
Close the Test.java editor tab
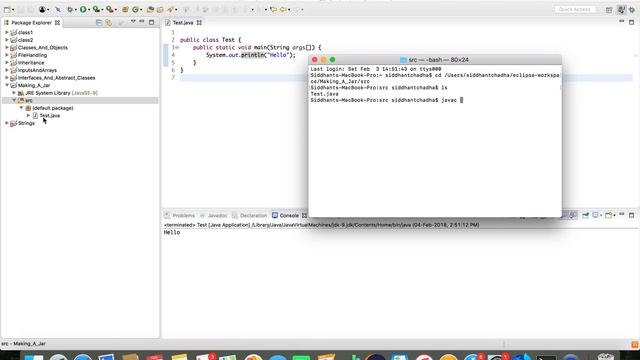coord(199,23)
